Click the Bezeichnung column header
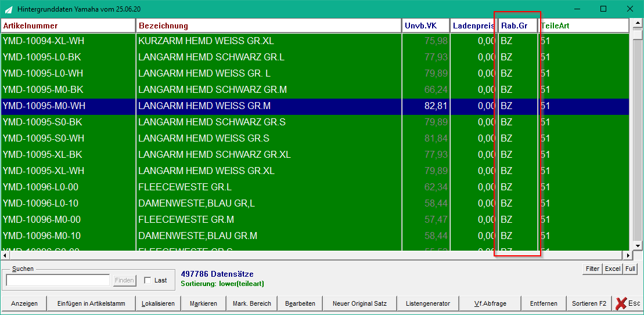 pos(269,26)
